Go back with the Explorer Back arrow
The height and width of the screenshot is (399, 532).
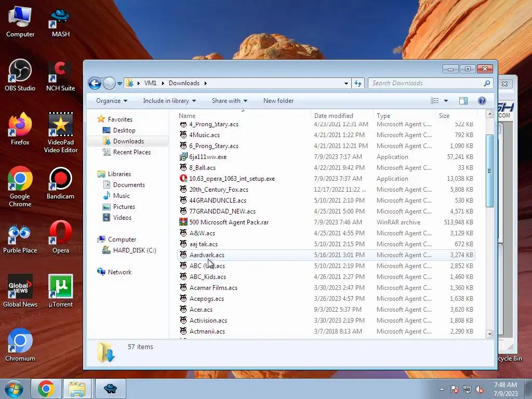[x=95, y=83]
